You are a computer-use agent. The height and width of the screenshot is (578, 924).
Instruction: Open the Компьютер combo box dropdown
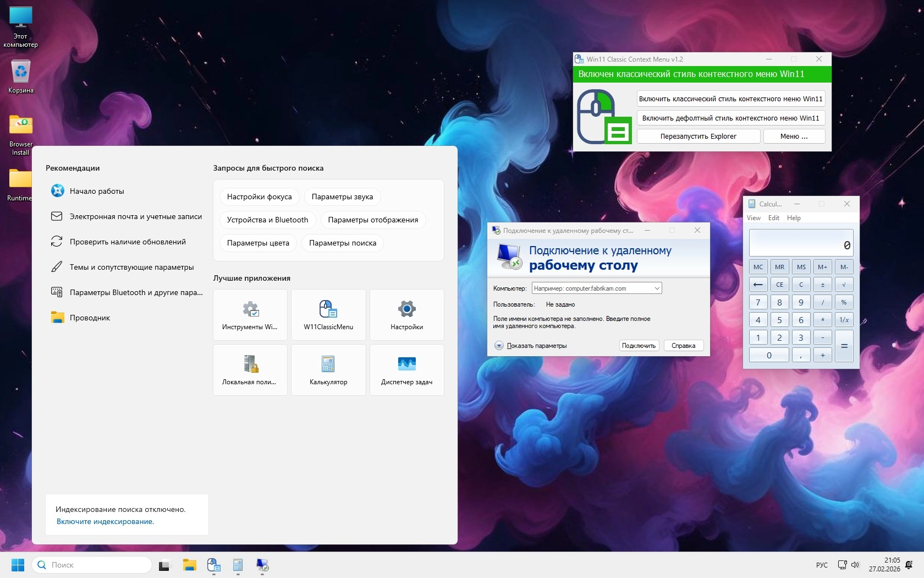tap(657, 288)
